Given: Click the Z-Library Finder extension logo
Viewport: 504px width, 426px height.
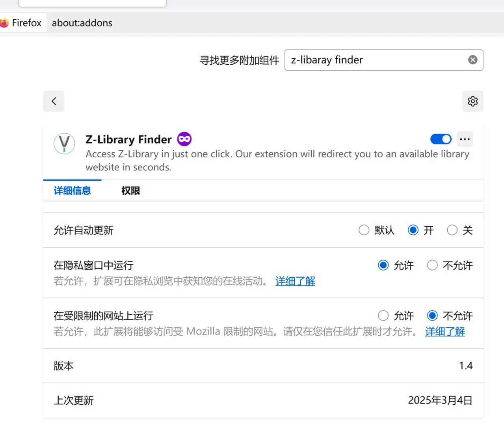Looking at the screenshot, I should coord(64,144).
